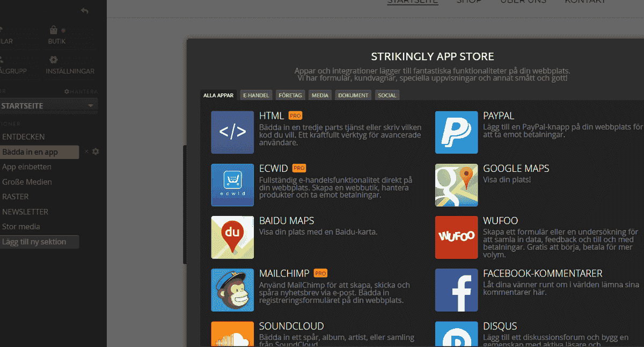This screenshot has width=644, height=347.
Task: Open the HTML app icon
Action: tap(232, 132)
